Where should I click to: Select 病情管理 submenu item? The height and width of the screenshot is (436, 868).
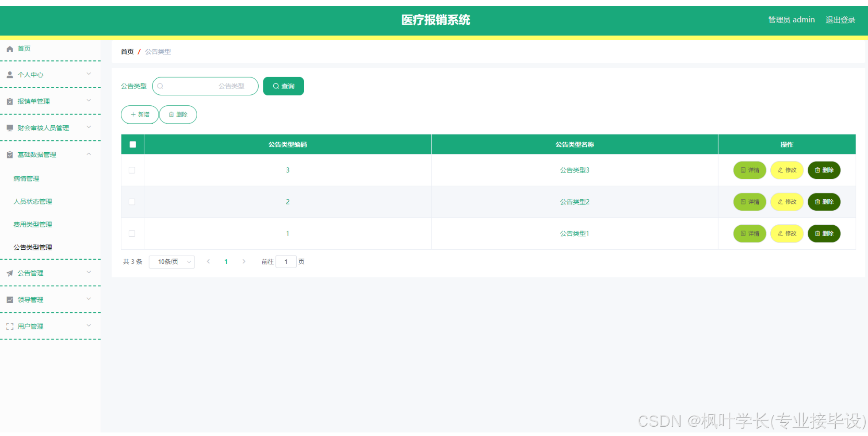coord(26,178)
